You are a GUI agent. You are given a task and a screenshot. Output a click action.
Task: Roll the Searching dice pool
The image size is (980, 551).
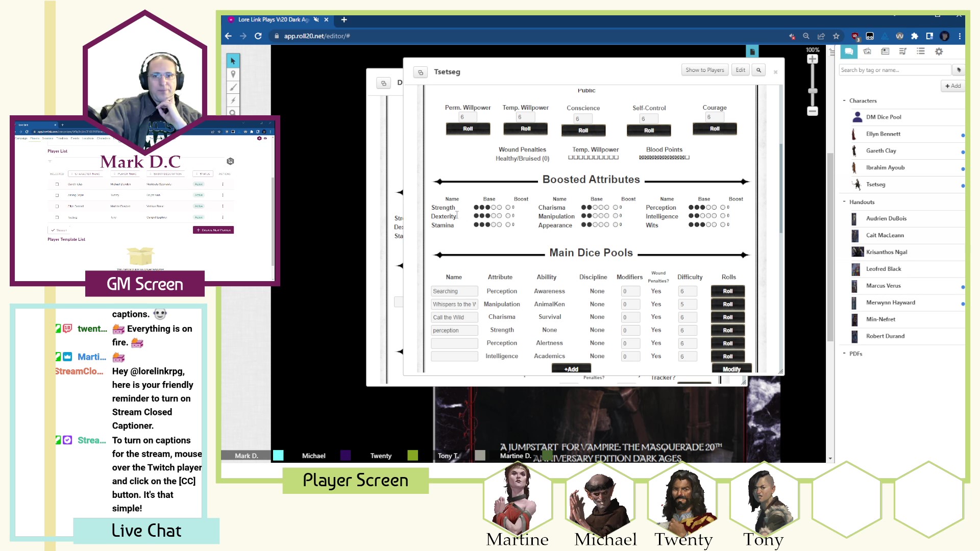pos(728,291)
